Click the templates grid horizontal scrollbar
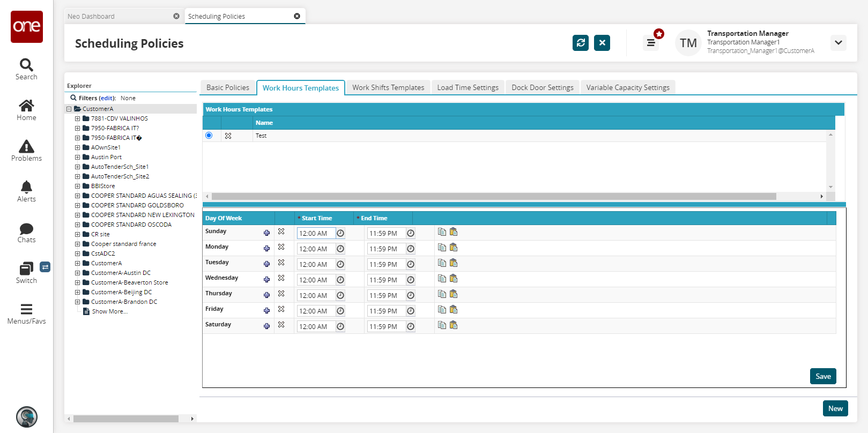The height and width of the screenshot is (433, 868). pos(493,197)
